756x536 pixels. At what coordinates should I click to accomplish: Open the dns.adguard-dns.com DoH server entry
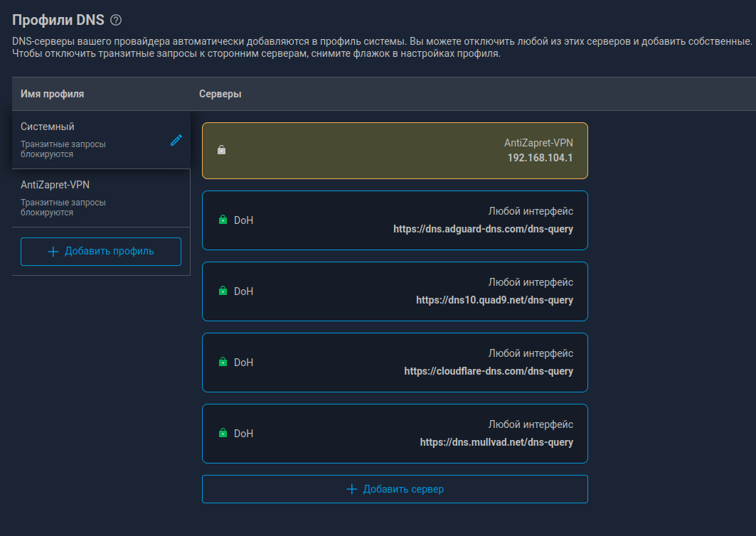[x=395, y=220]
